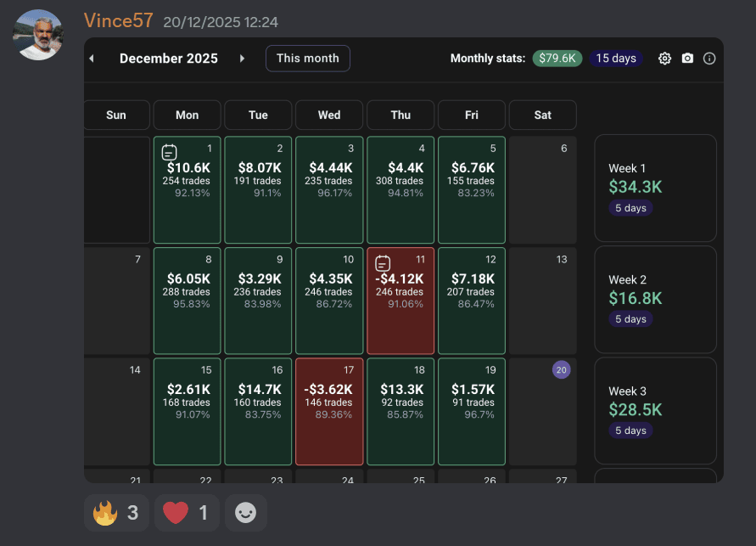
Task: Click Vince57's avatar picture
Action: point(38,35)
